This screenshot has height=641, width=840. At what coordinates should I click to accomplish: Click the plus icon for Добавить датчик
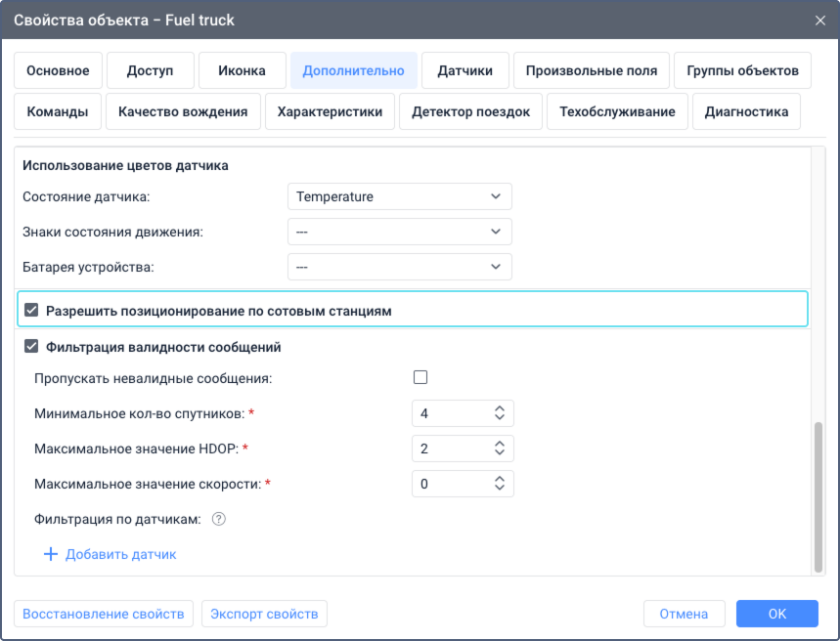click(51, 554)
